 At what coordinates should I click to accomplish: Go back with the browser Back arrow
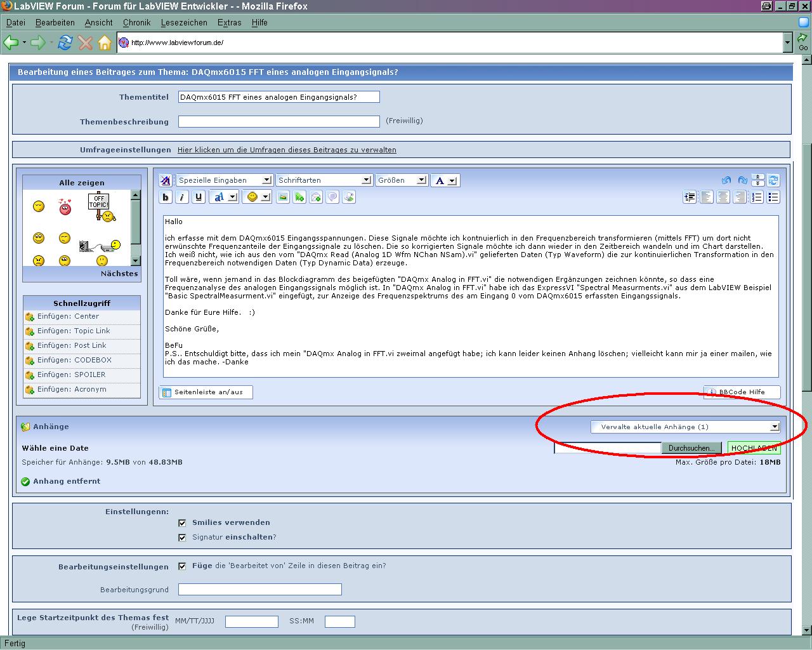point(11,43)
